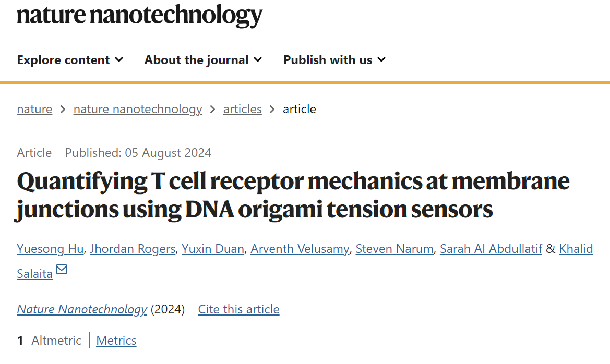Click the nature nanotechnology journal logo
This screenshot has height=364, width=610.
[140, 16]
